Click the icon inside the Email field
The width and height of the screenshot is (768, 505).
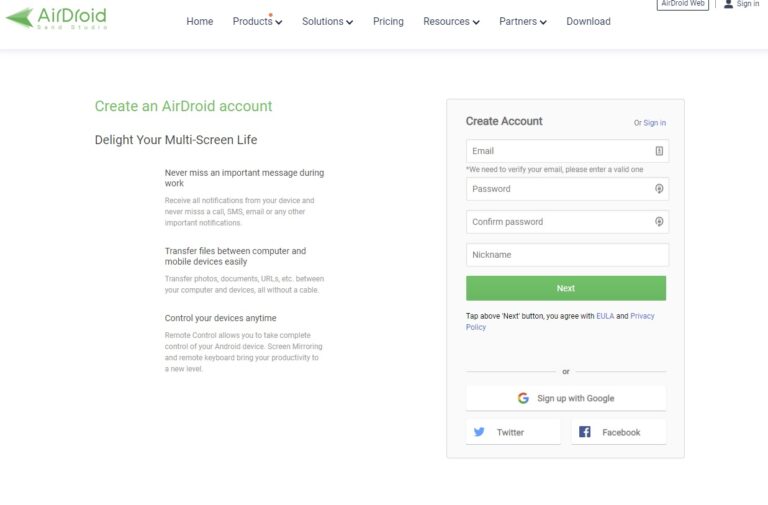659,151
